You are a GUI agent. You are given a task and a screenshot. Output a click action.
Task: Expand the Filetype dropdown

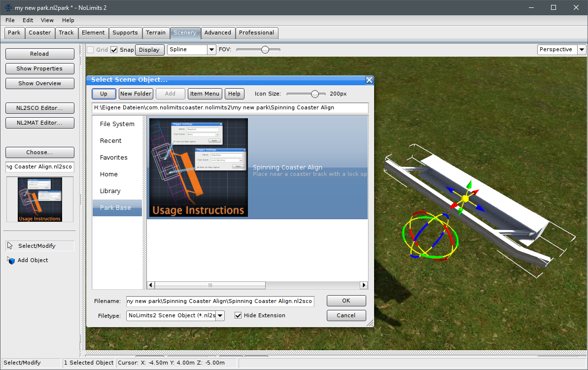[x=220, y=316]
